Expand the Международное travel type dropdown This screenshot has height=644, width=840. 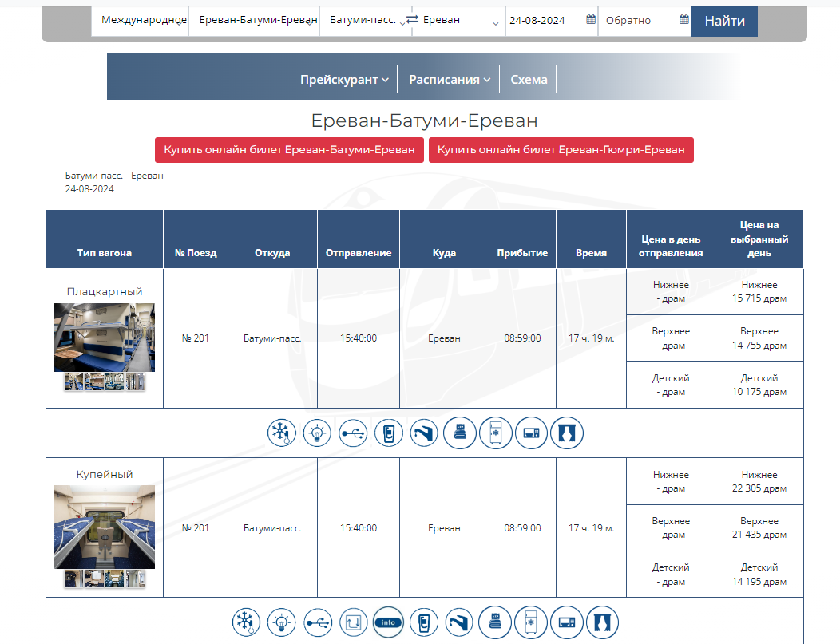point(140,20)
